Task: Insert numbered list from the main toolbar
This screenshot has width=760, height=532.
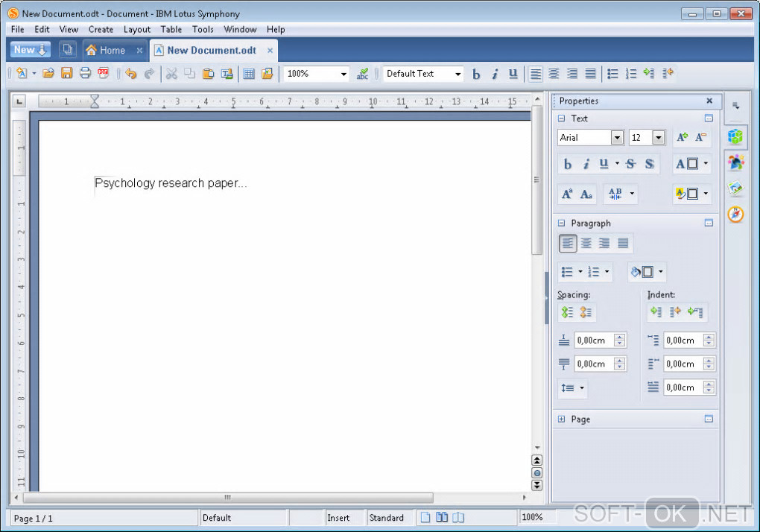Action: [630, 74]
